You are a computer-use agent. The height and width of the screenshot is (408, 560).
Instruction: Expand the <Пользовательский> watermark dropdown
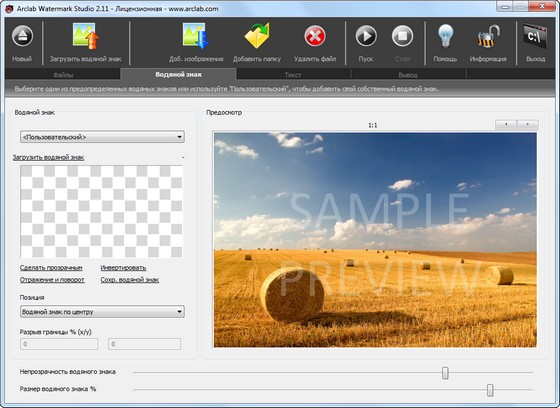pyautogui.click(x=102, y=137)
